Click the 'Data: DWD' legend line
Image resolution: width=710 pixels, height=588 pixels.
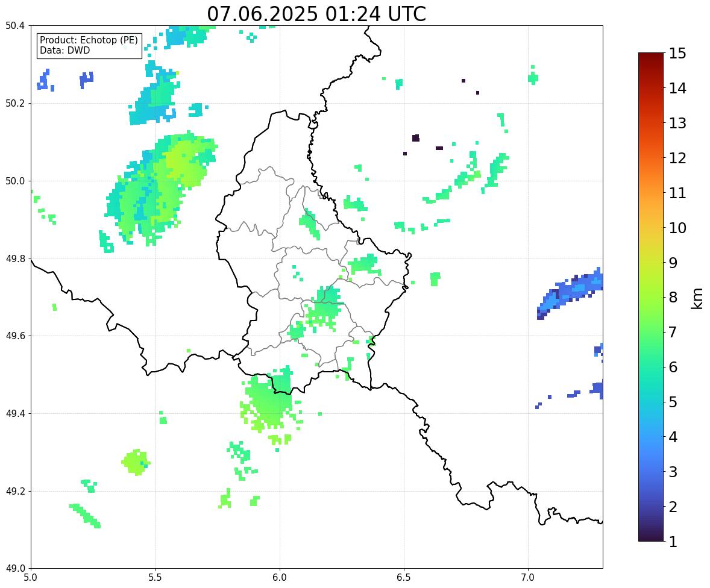[64, 50]
